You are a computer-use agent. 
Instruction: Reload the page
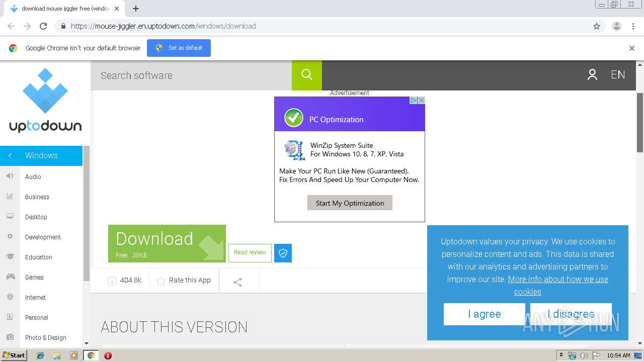point(43,26)
